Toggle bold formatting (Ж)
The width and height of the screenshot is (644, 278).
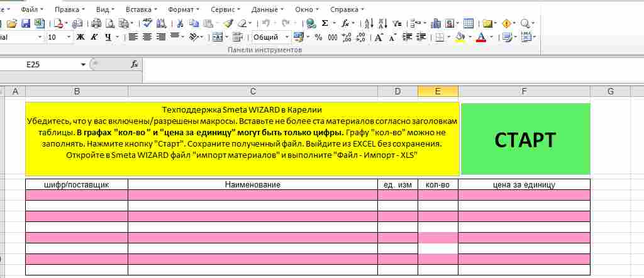tap(80, 37)
